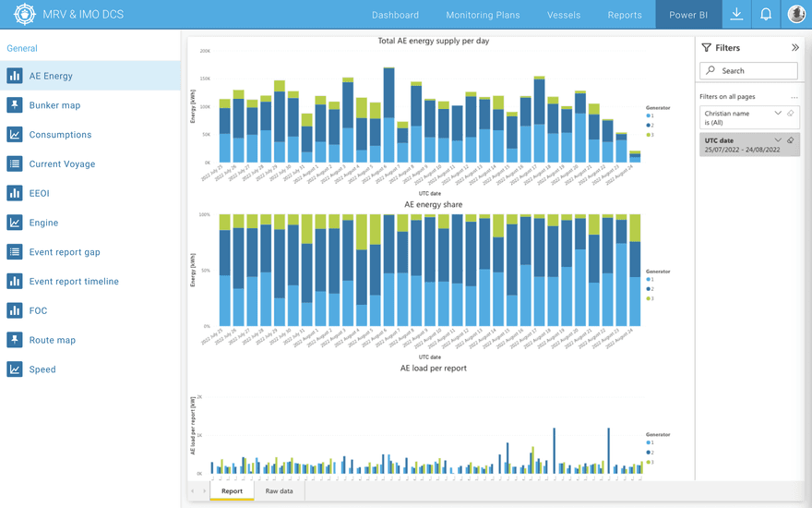The height and width of the screenshot is (508, 812).
Task: Open the Dashboard menu
Action: pyautogui.click(x=395, y=15)
